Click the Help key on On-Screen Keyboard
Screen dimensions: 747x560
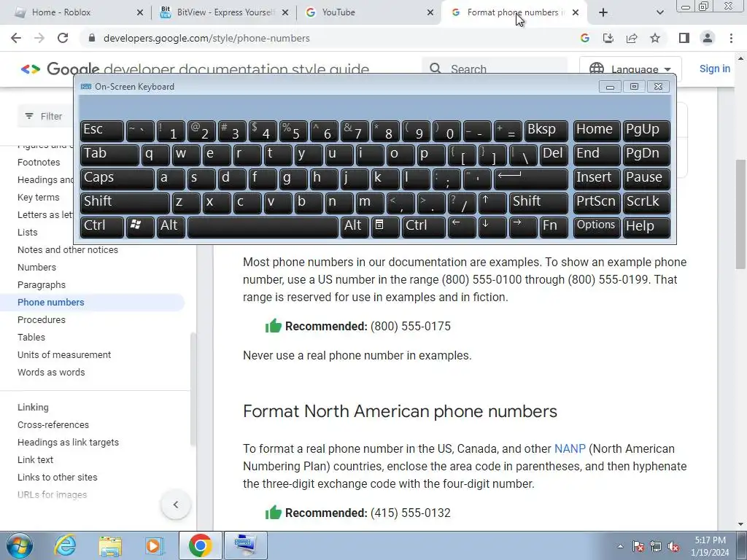[x=646, y=226]
